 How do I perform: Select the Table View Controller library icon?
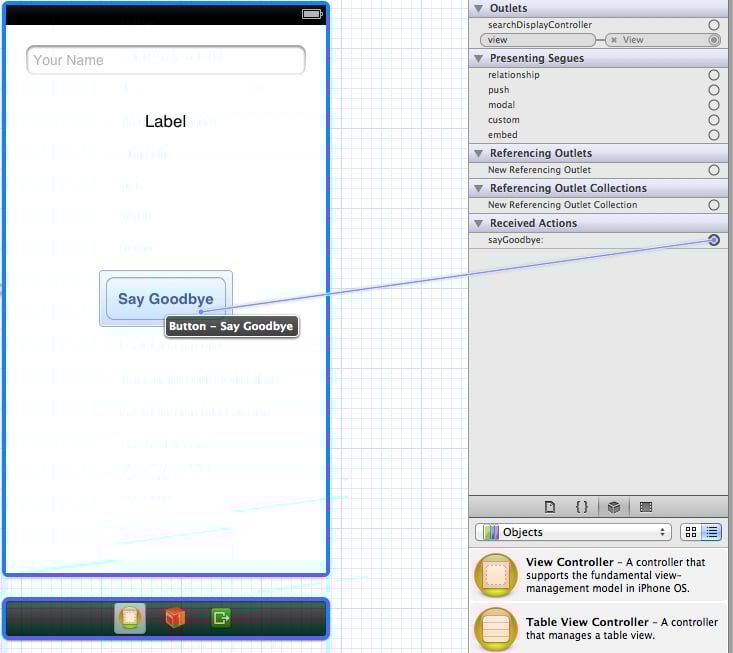pyautogui.click(x=496, y=629)
